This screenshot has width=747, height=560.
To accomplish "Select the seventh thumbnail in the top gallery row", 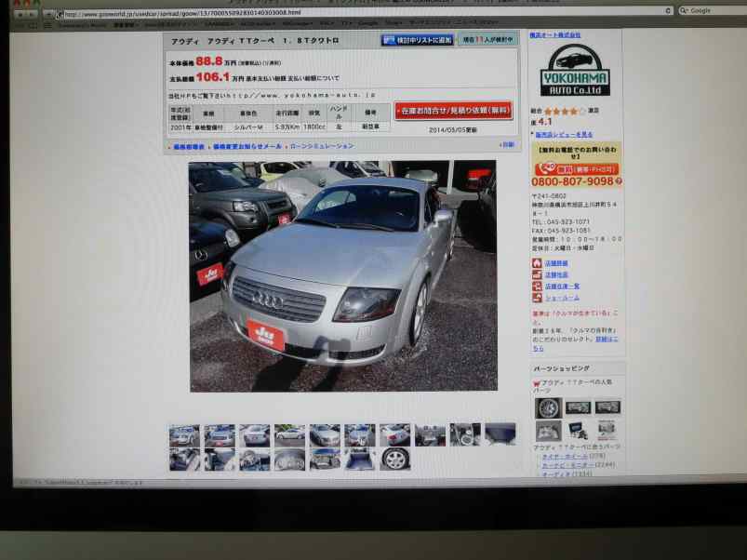I will tap(395, 435).
